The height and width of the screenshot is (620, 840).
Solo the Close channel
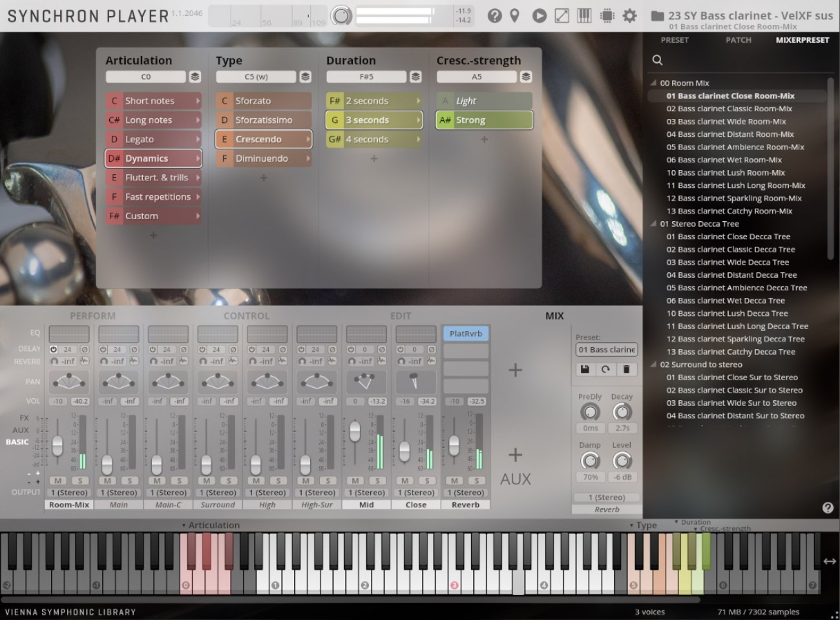coord(426,480)
